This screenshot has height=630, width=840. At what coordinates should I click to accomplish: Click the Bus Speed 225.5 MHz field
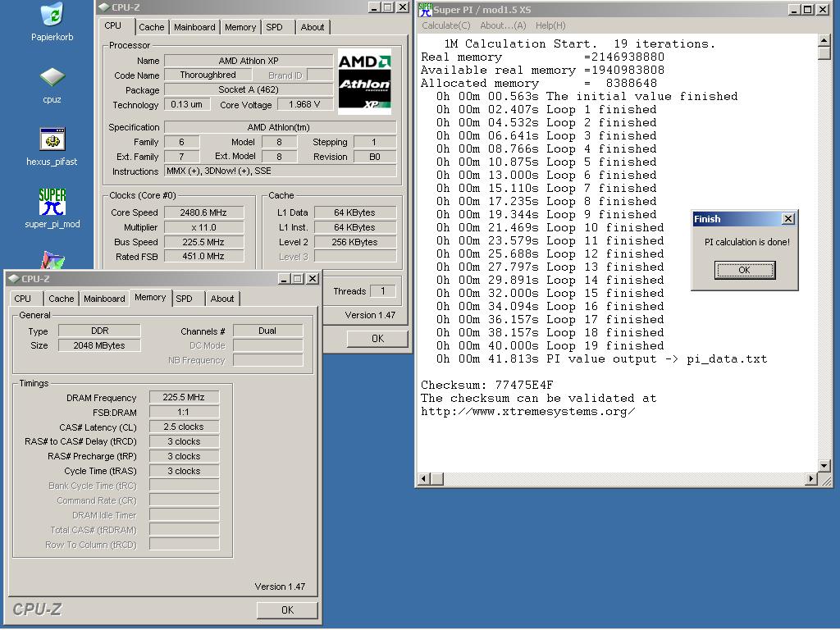tap(203, 242)
